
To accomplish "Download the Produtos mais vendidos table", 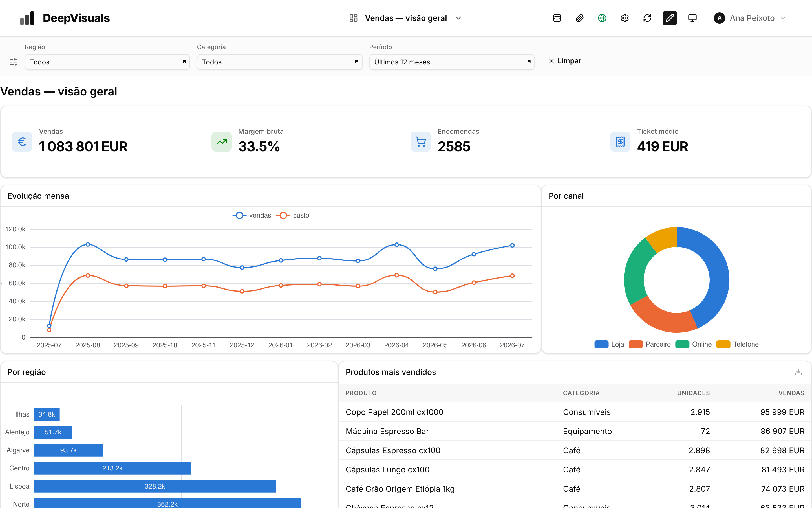I will pyautogui.click(x=798, y=372).
